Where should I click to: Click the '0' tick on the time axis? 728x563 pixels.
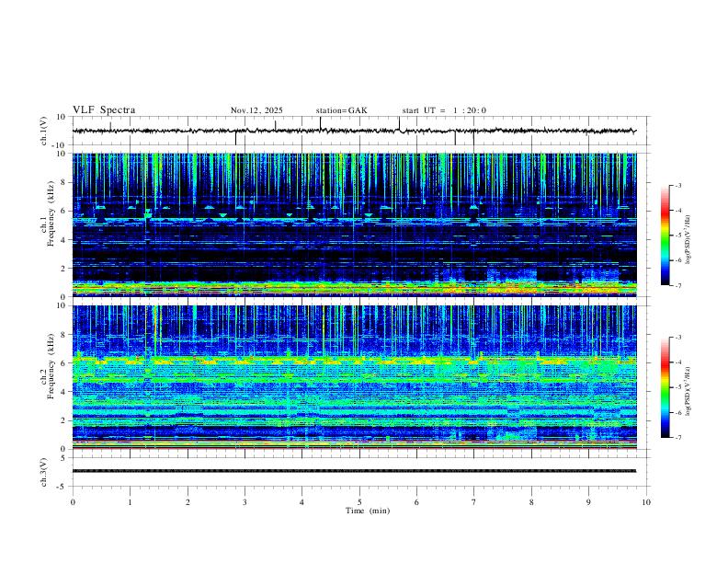pyautogui.click(x=73, y=502)
